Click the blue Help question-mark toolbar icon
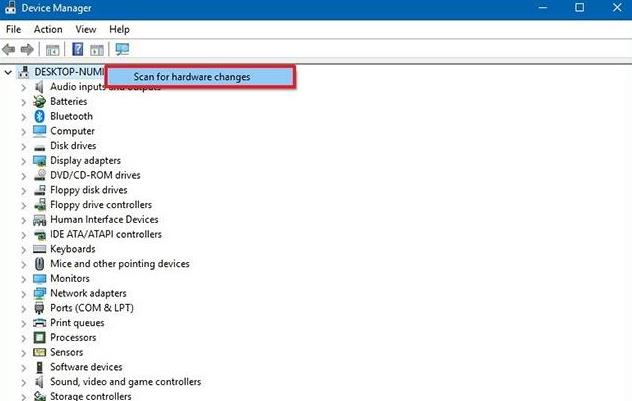This screenshot has width=632, height=401. 77,49
